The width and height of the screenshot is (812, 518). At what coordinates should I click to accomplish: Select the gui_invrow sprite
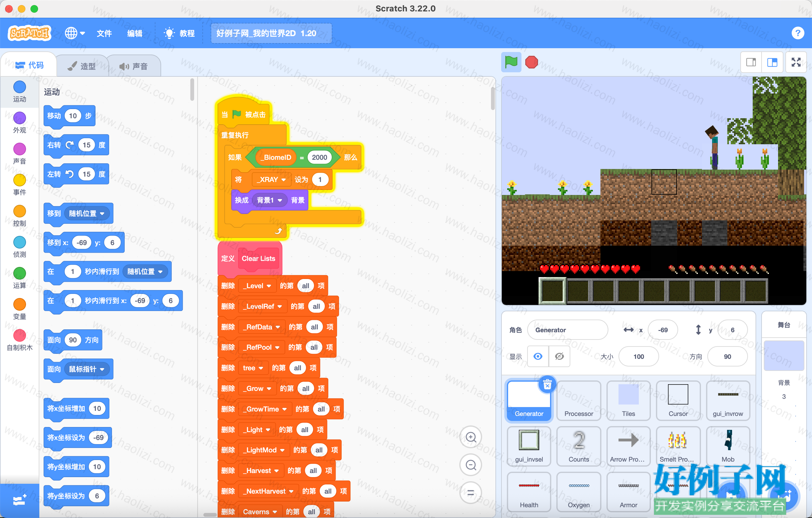click(728, 400)
